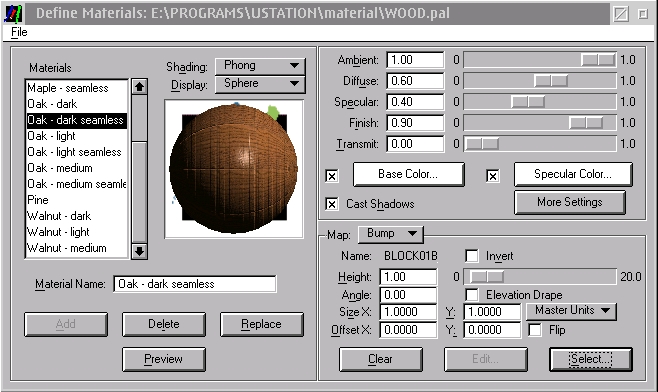The height and width of the screenshot is (392, 658).
Task: Click the Finish slider
Action: pyautogui.click(x=540, y=123)
